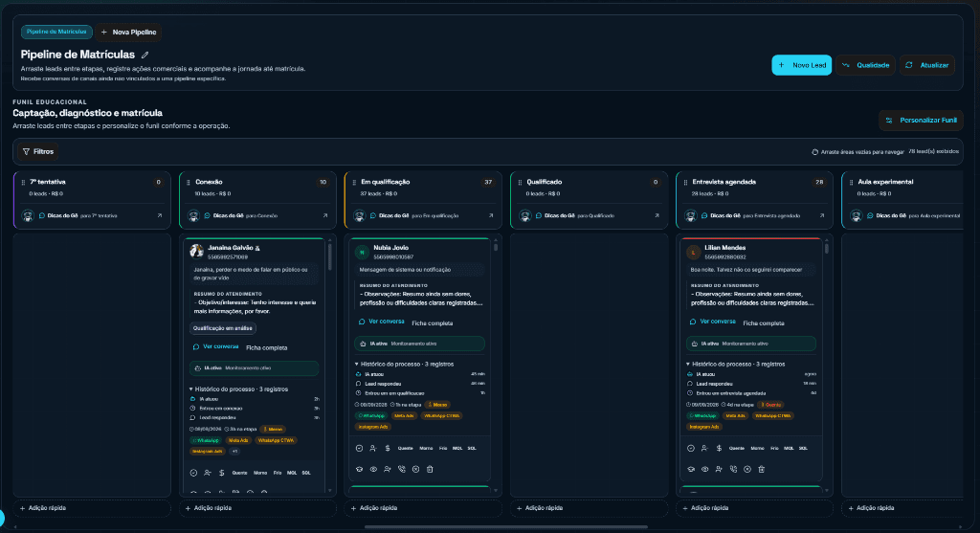The height and width of the screenshot is (533, 980).
Task: Open Dicas do Gê arrow in Em qualificação column
Action: pyautogui.click(x=491, y=215)
